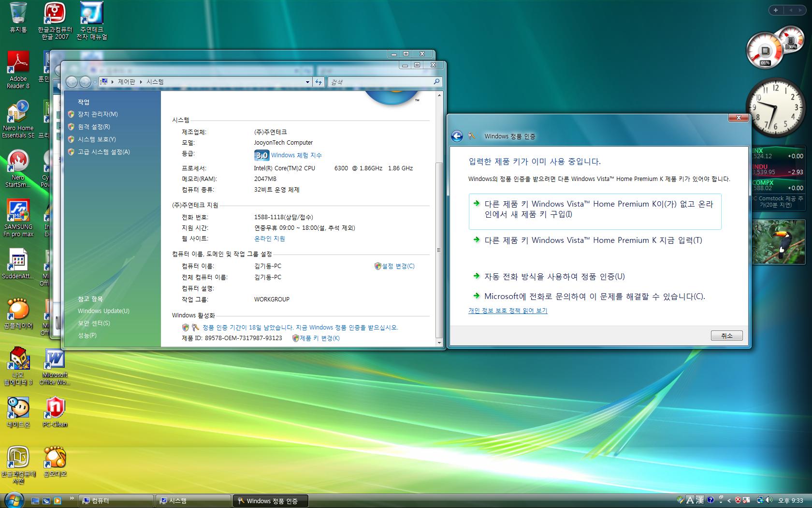Click the Forward button in 시스템 window
The height and width of the screenshot is (508, 812).
[85, 82]
